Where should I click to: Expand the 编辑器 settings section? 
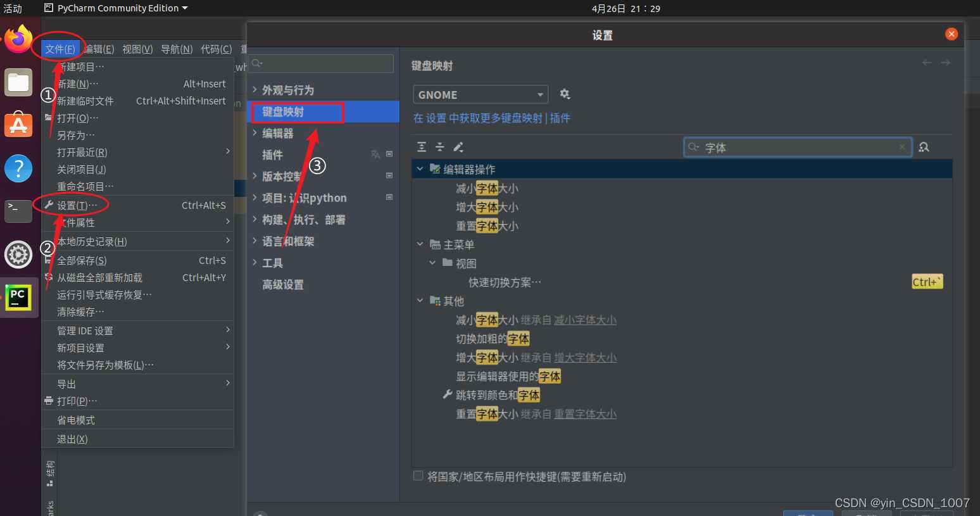[254, 133]
